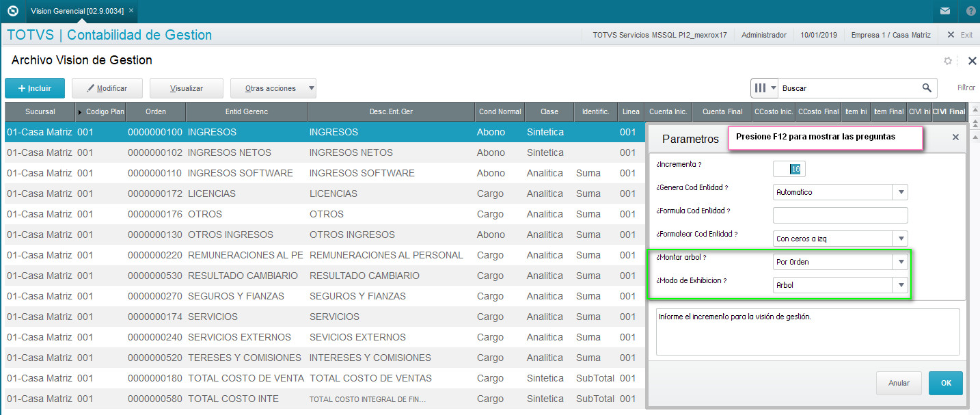This screenshot has height=415, width=980.
Task: Select the TOTAL COSTO DE VENTAS row
Action: [325, 378]
